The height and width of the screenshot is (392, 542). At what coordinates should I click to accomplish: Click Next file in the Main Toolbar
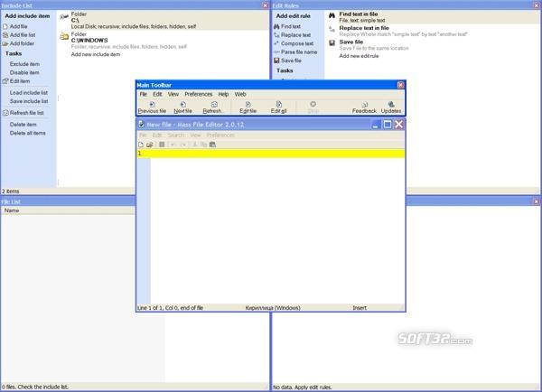182,107
